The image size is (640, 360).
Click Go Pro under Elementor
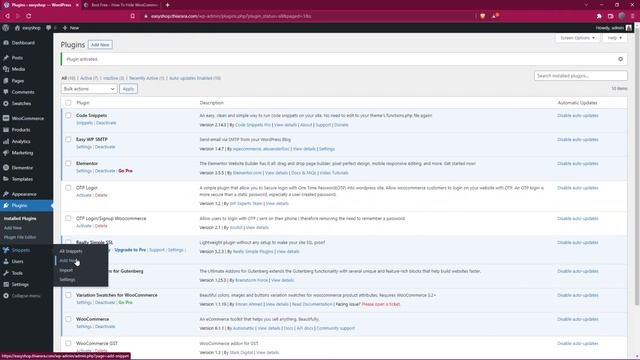(125, 171)
